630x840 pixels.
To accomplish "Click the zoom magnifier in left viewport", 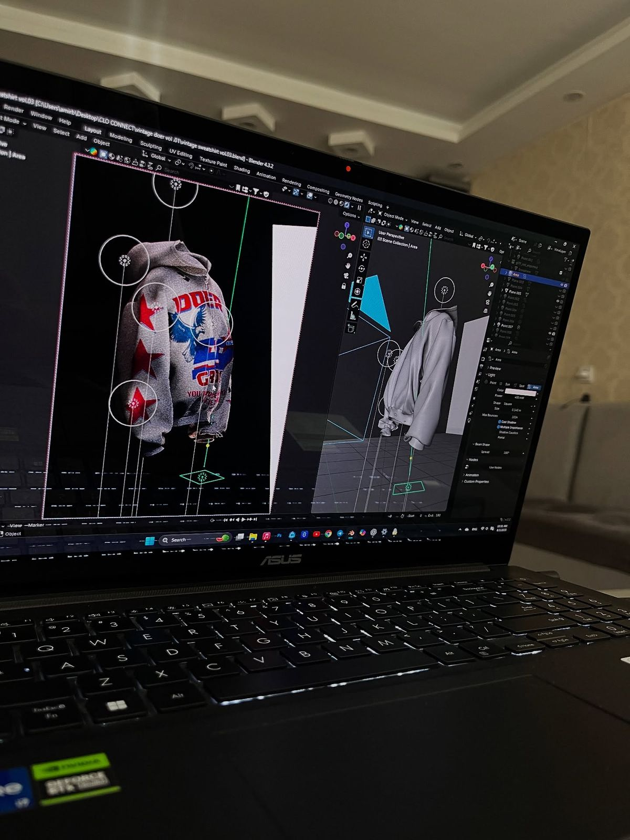I will [349, 256].
